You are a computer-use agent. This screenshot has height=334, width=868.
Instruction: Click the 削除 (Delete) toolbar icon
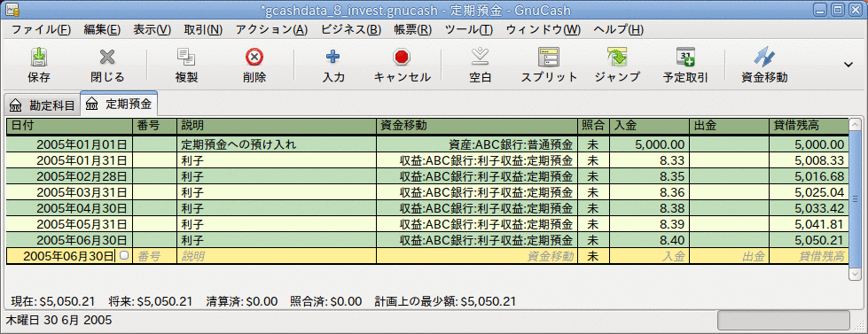click(254, 57)
